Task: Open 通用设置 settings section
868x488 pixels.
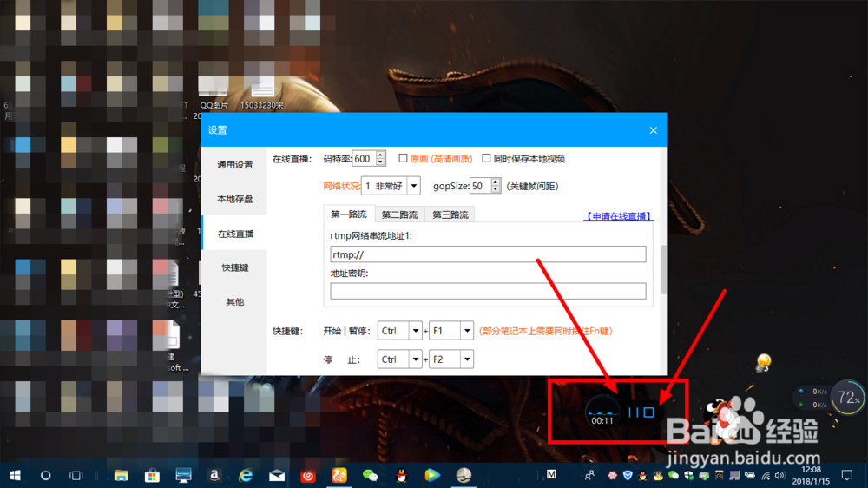Action: [234, 164]
